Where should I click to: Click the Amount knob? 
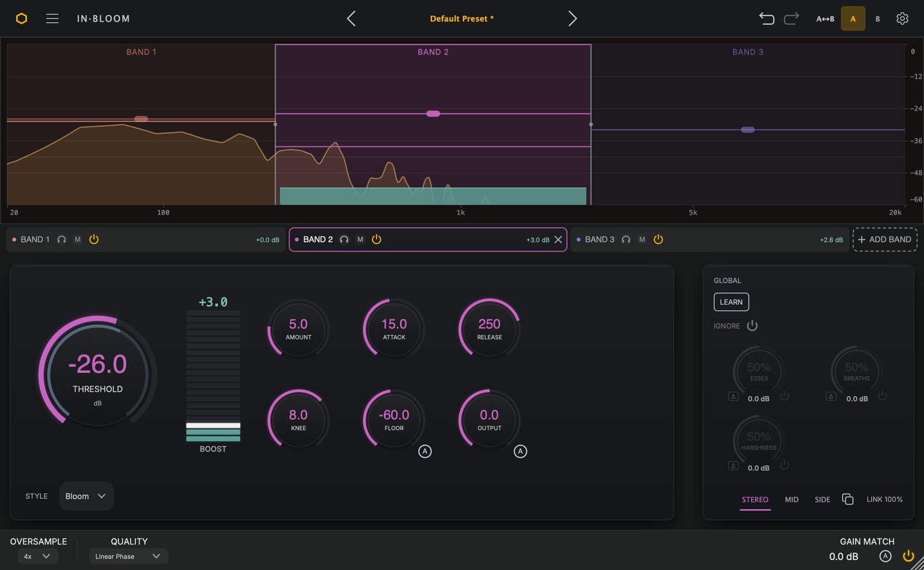[299, 329]
